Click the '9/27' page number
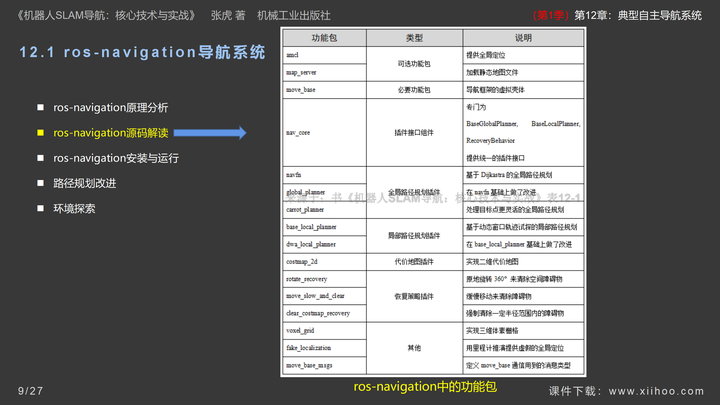The height and width of the screenshot is (405, 720). (30, 391)
